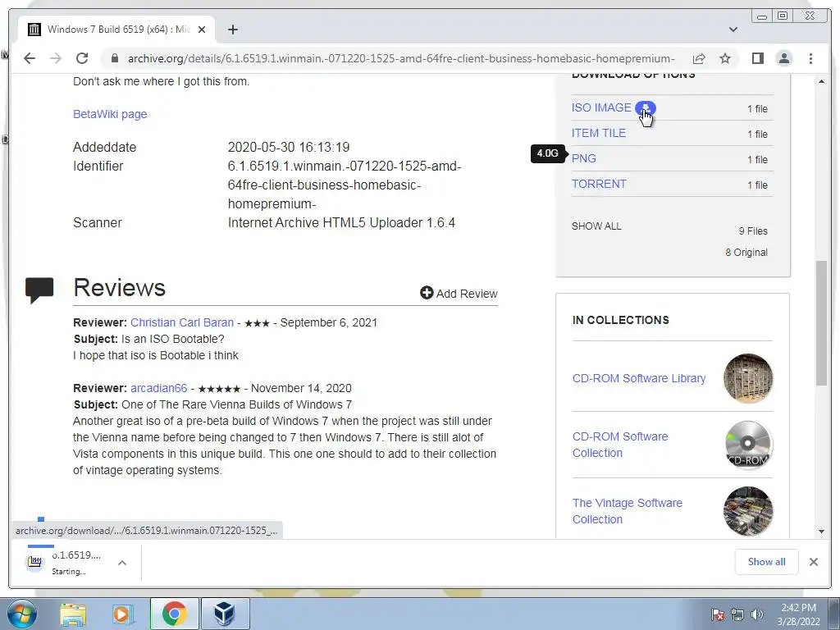Click the padlock site info icon
The width and height of the screenshot is (840, 630).
point(114,58)
